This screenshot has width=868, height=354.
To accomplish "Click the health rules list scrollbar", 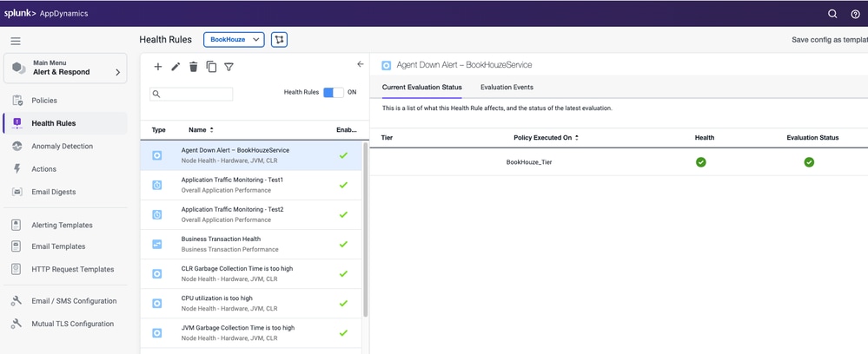I will [365, 230].
